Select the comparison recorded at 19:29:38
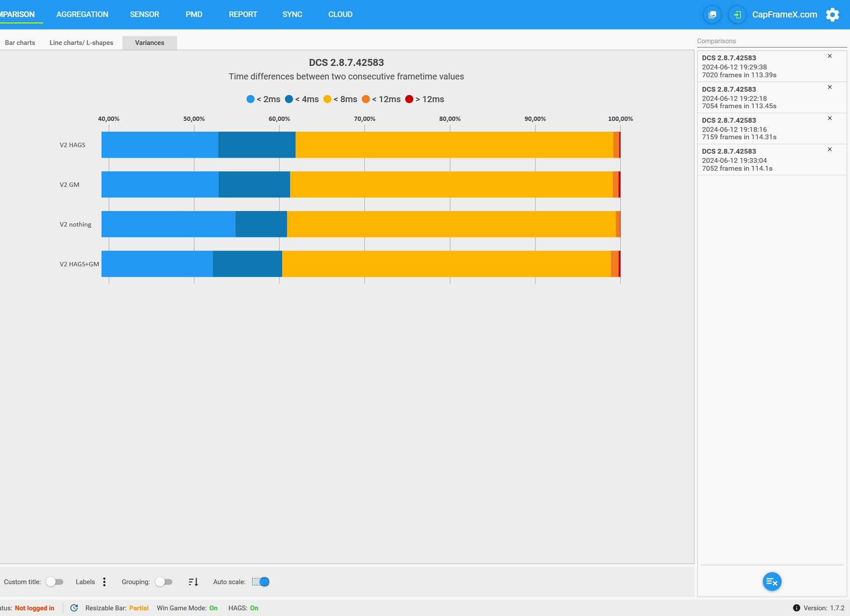 point(772,66)
